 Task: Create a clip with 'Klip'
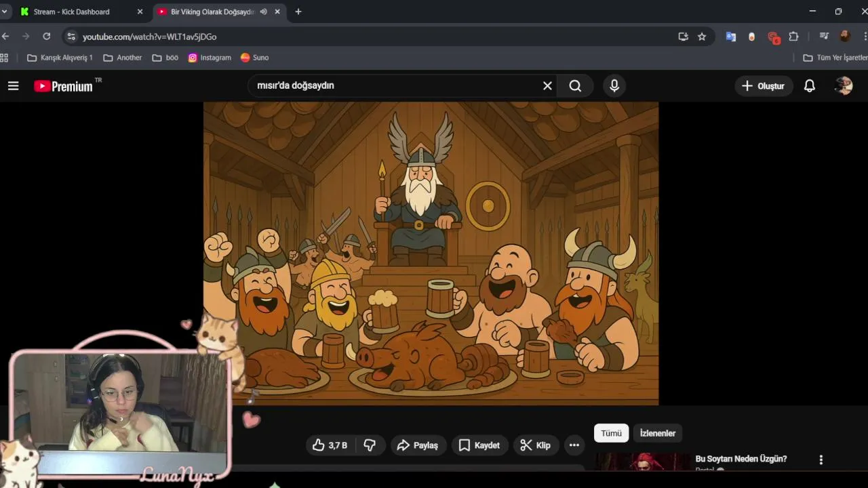pos(535,445)
